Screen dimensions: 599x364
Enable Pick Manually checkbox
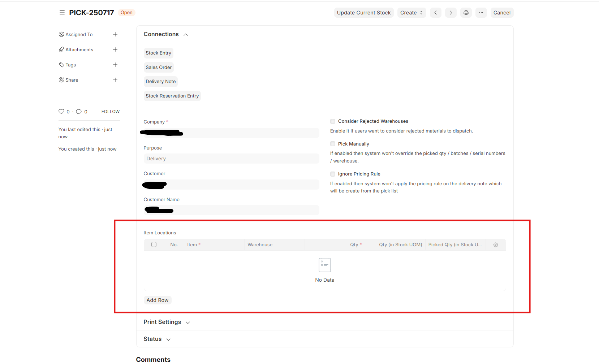(x=333, y=144)
